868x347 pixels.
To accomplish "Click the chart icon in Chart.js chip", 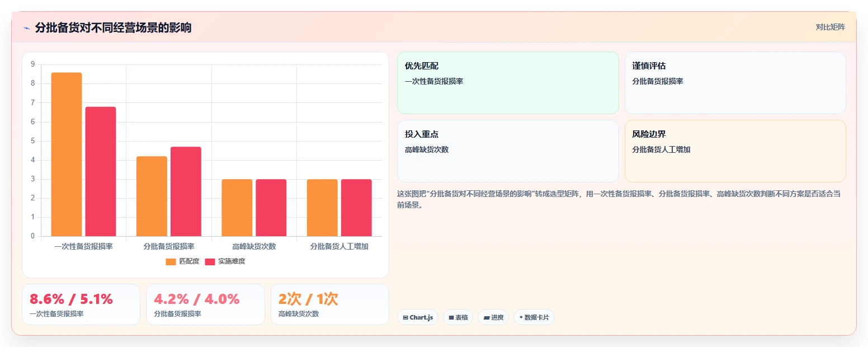I will point(405,317).
